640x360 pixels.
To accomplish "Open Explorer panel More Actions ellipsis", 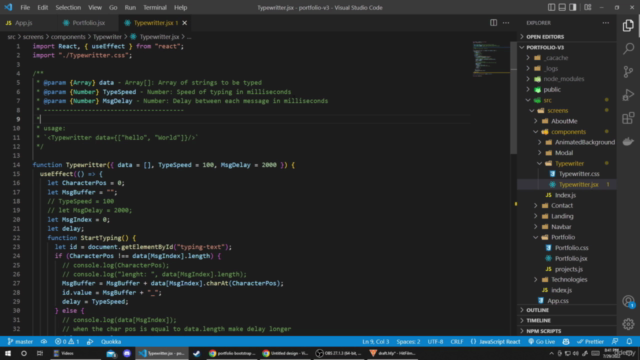I will tap(606, 23).
